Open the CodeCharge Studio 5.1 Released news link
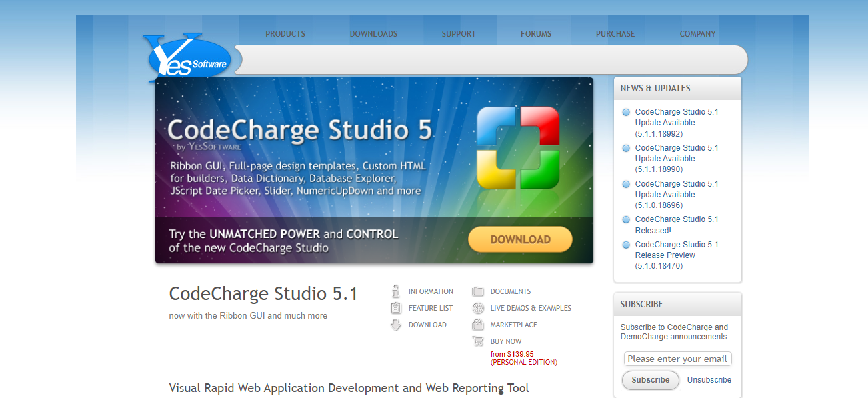 [x=676, y=225]
